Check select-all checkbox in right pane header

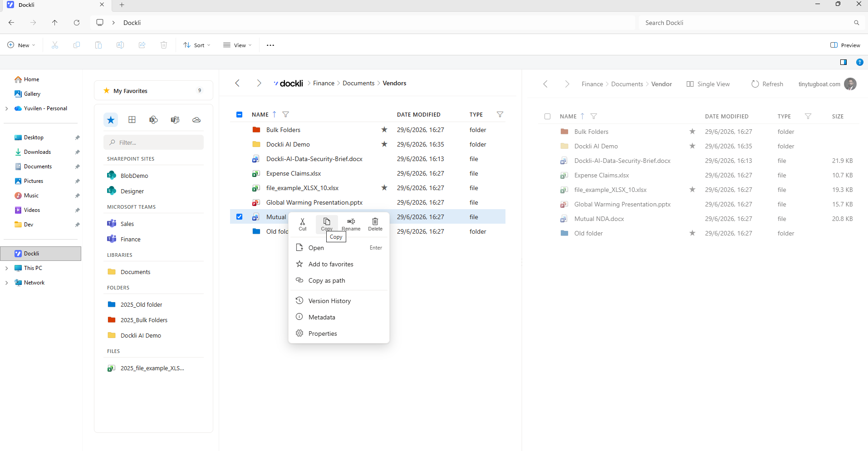pos(548,116)
